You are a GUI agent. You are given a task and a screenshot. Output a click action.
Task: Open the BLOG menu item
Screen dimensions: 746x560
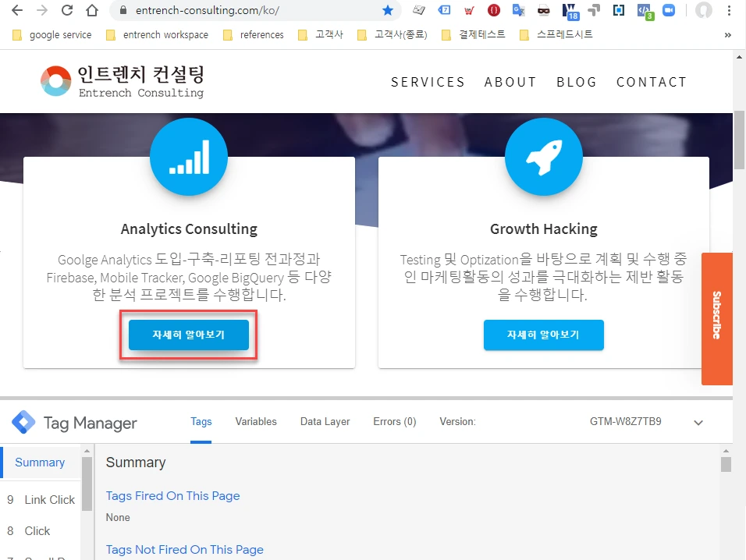(577, 82)
